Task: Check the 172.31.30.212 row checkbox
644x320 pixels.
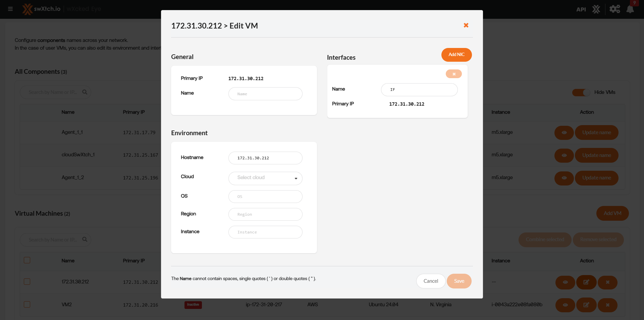Action: (x=27, y=282)
